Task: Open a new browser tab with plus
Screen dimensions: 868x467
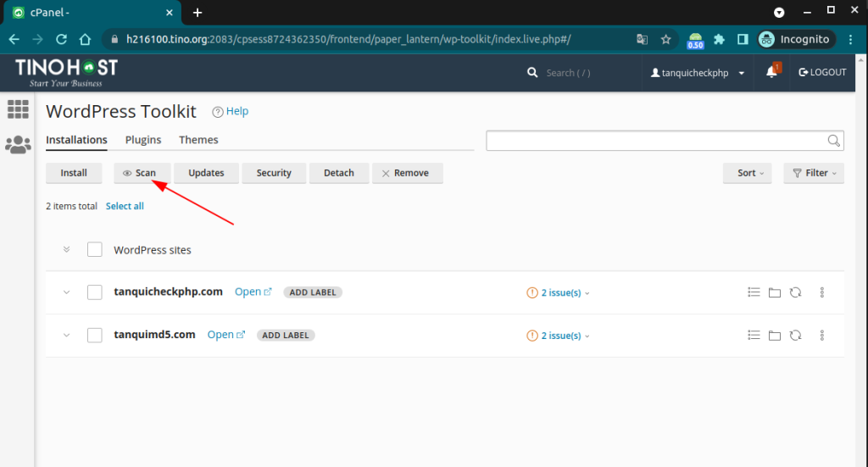Action: [x=197, y=12]
